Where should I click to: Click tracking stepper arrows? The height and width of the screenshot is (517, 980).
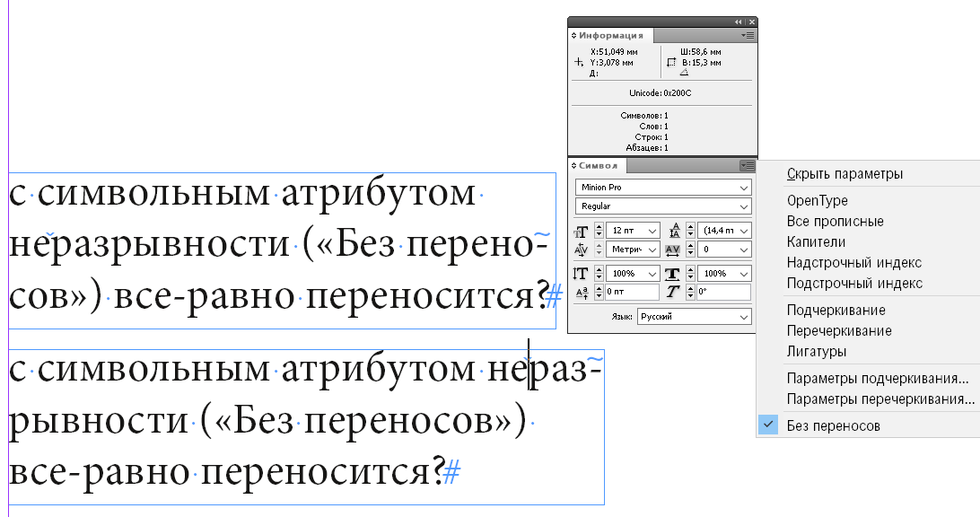click(x=691, y=250)
